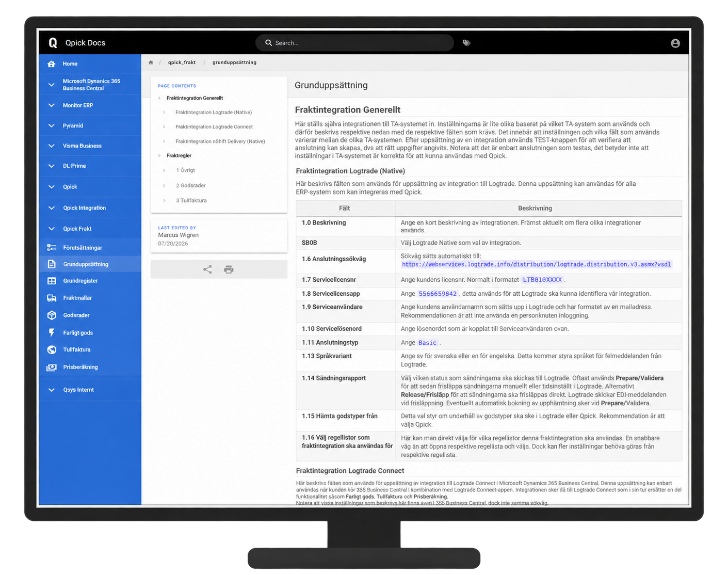
Task: Click the Förutsättningar checklist icon
Action: click(52, 248)
